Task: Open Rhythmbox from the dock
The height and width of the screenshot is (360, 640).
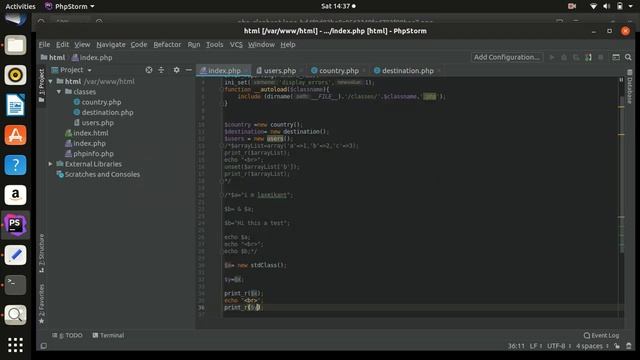Action: 16,75
